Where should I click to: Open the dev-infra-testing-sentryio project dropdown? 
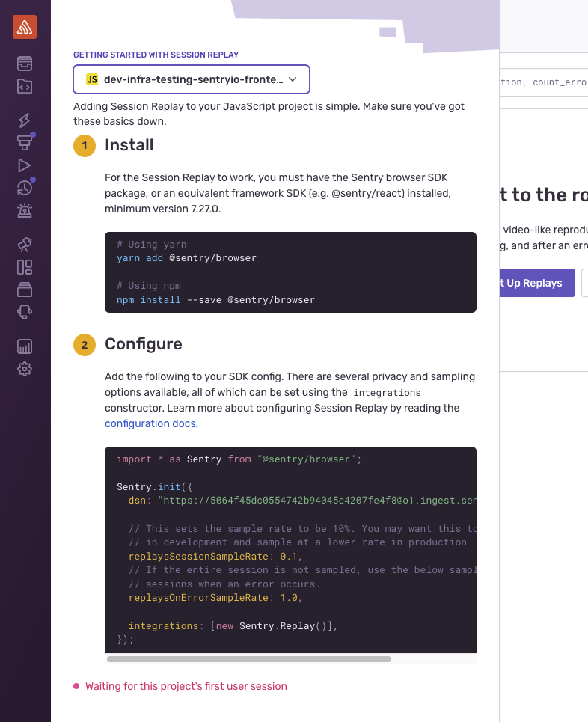tap(191, 79)
